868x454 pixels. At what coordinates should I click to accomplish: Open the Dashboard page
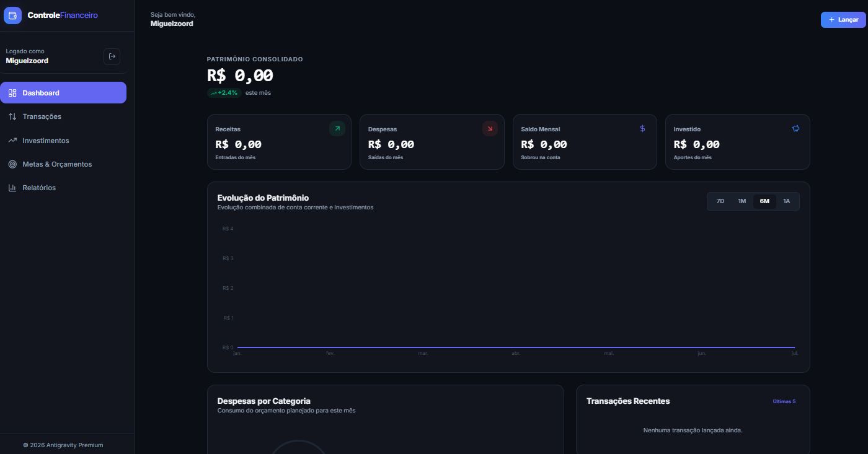[63, 93]
